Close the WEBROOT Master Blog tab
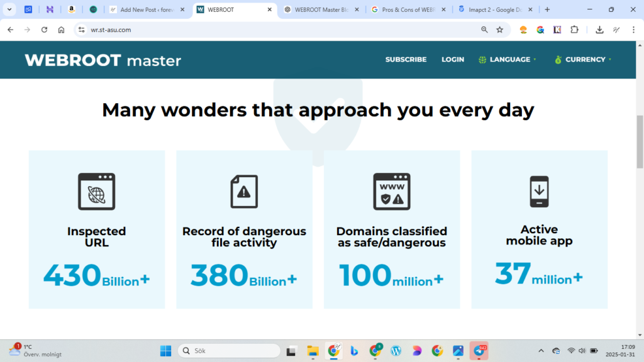644x362 pixels. click(x=357, y=9)
